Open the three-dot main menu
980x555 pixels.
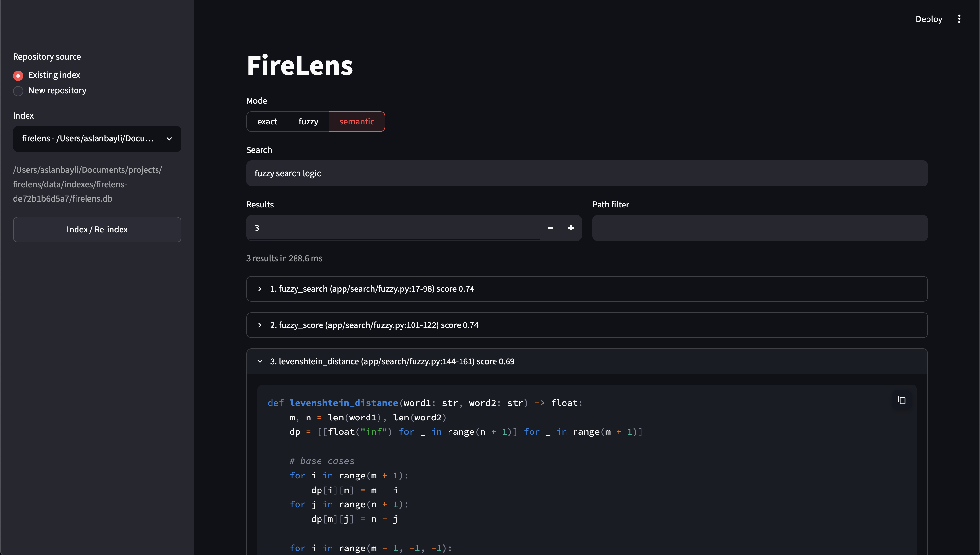click(x=959, y=19)
